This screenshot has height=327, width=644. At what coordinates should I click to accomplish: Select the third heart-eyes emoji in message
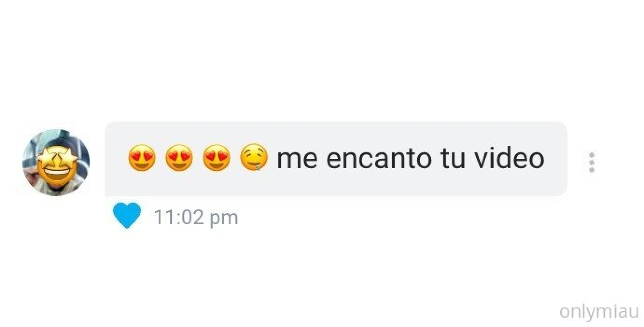216,158
